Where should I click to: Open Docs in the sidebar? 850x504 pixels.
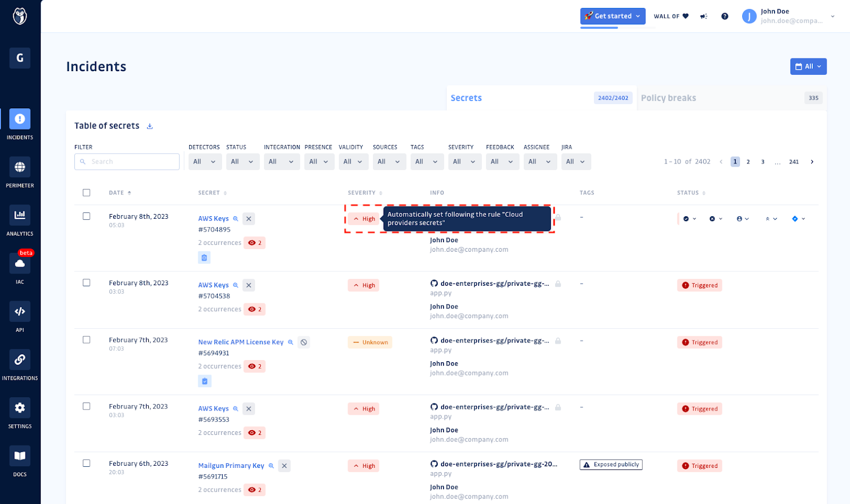tap(20, 462)
